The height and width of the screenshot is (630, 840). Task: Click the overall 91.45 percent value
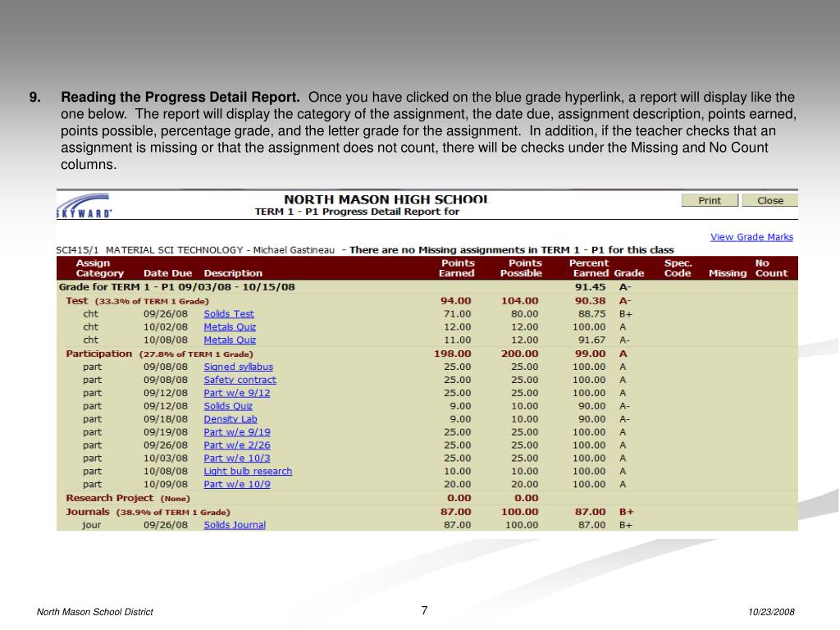click(x=590, y=287)
